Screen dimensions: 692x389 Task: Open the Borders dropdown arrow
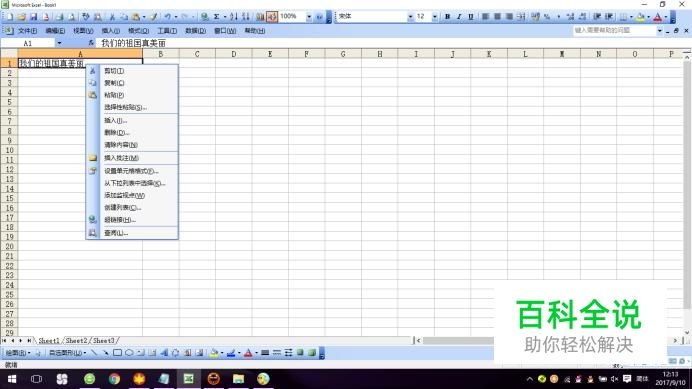point(631,17)
